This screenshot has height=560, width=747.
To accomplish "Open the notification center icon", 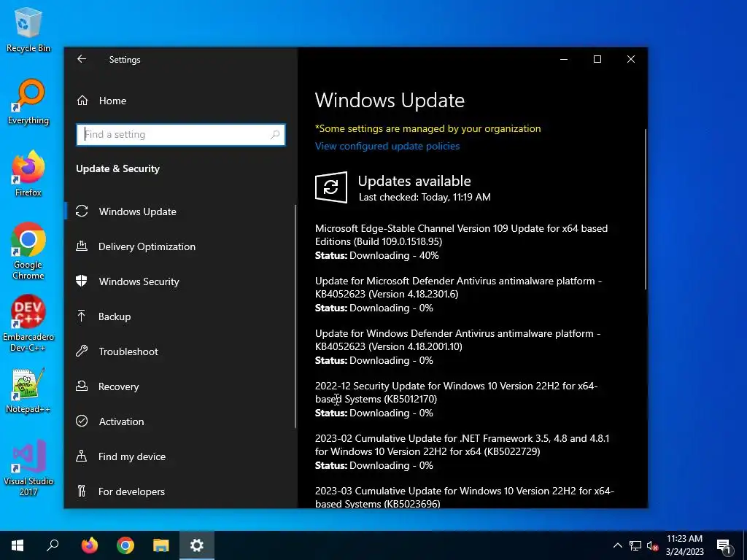I will coord(724,545).
